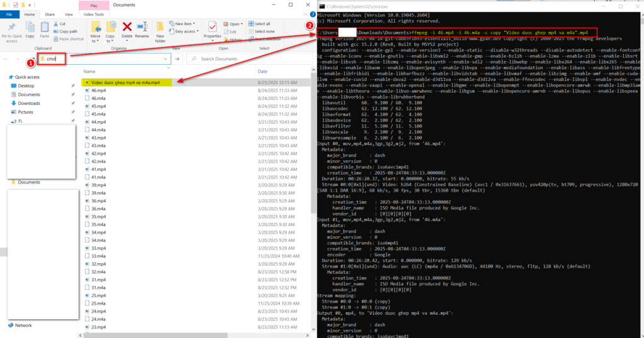Click the file list horizontal scrollbar
The height and width of the screenshot is (338, 644).
156,335
